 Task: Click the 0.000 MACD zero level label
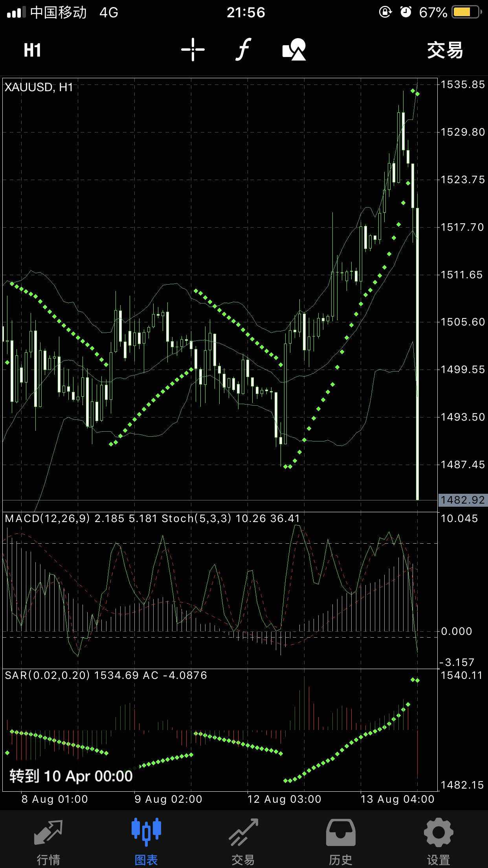tap(456, 631)
